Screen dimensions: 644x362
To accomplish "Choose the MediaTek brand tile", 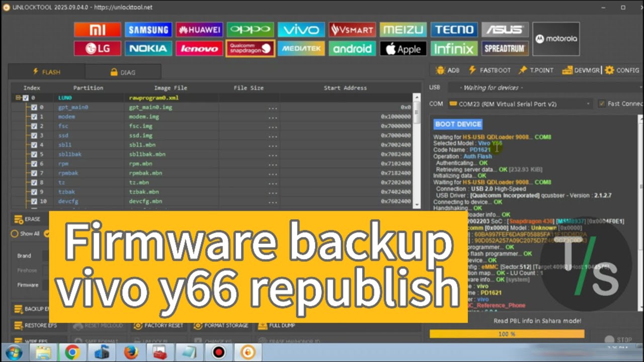I will point(301,48).
